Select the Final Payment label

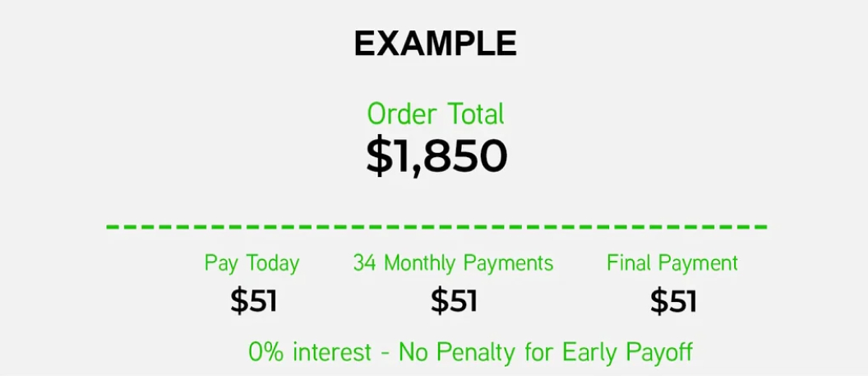(x=672, y=262)
